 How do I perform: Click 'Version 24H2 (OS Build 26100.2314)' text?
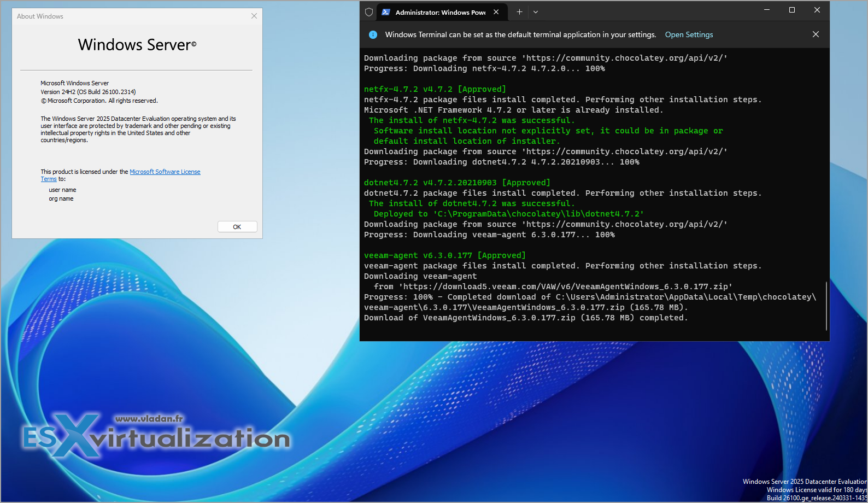88,92
